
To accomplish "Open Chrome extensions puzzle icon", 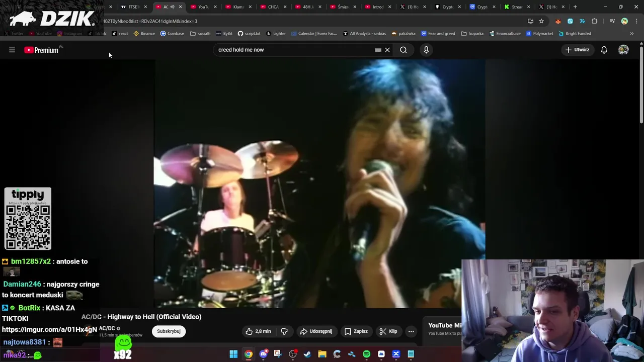I will click(595, 21).
